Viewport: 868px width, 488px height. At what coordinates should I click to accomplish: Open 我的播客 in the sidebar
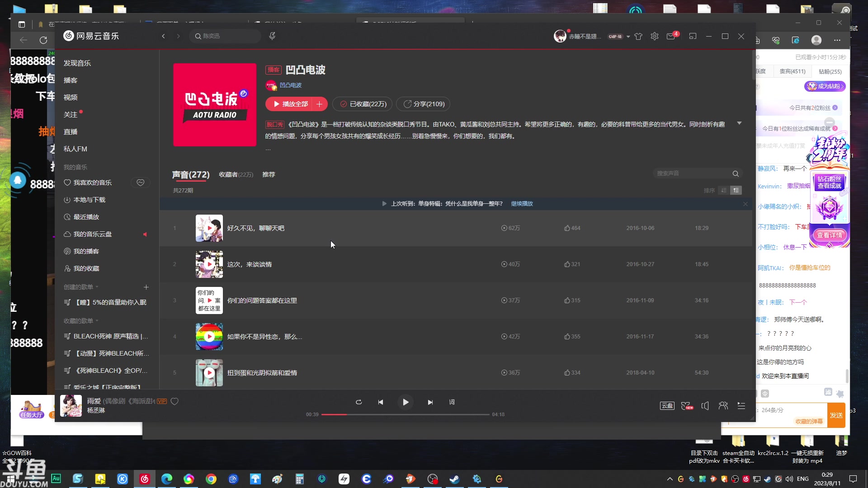tap(81, 251)
